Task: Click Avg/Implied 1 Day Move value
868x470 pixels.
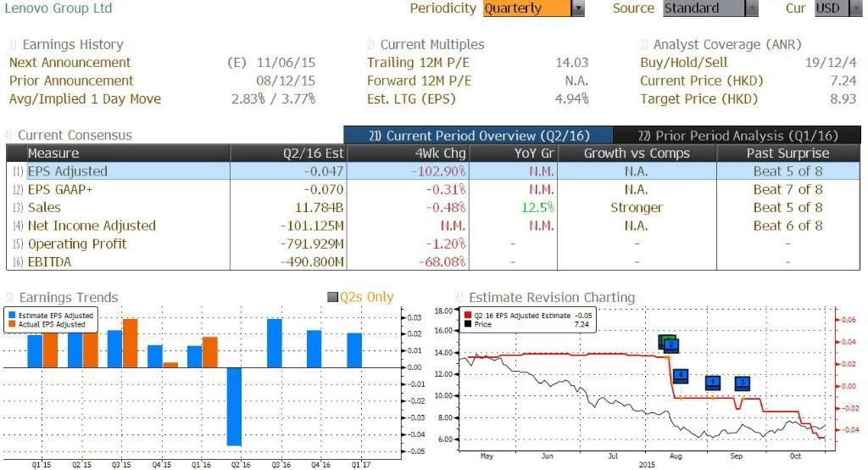Action: pyautogui.click(x=274, y=99)
